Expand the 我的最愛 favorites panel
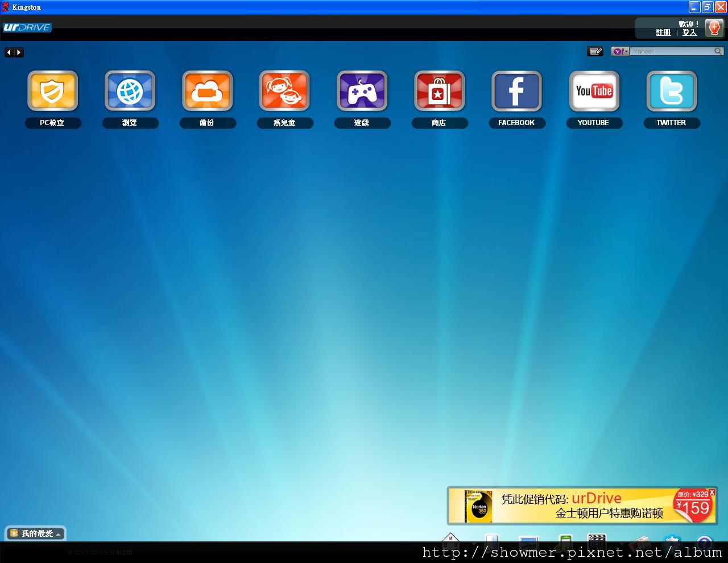This screenshot has height=563, width=728. (35, 533)
